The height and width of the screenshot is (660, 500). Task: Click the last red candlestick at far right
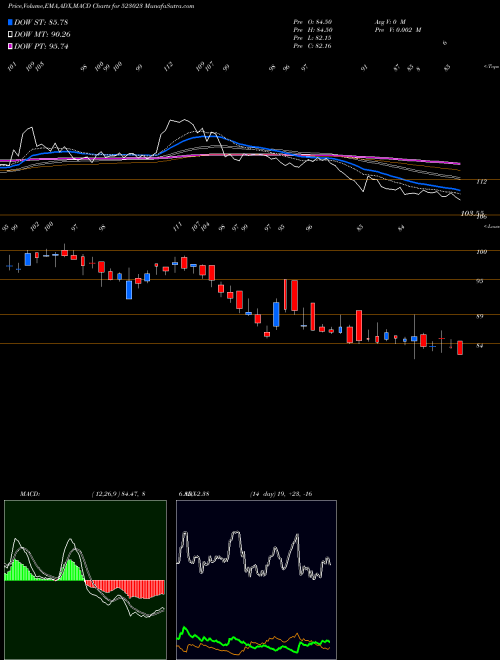460,348
